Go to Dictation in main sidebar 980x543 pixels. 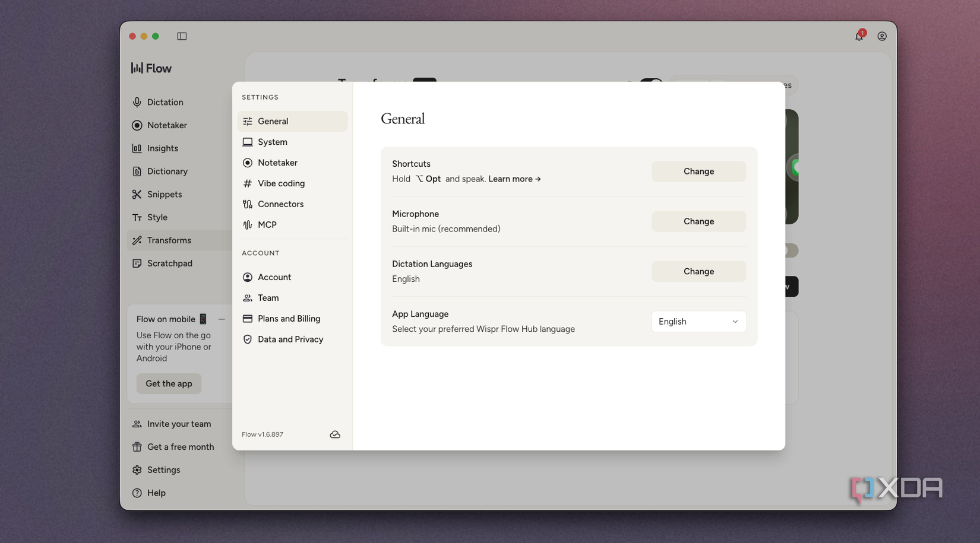[x=179, y=102]
